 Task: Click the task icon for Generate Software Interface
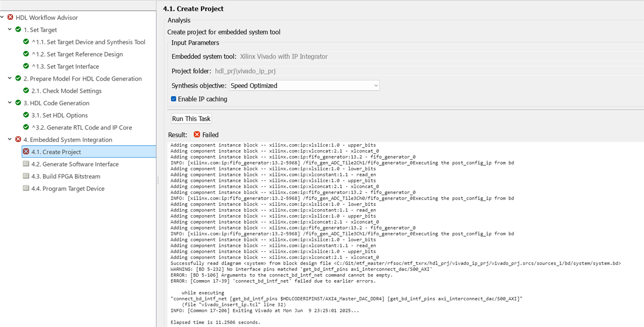pos(26,164)
